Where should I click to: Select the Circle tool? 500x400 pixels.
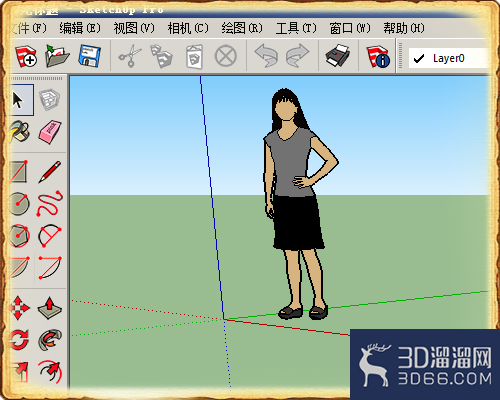[x=19, y=203]
